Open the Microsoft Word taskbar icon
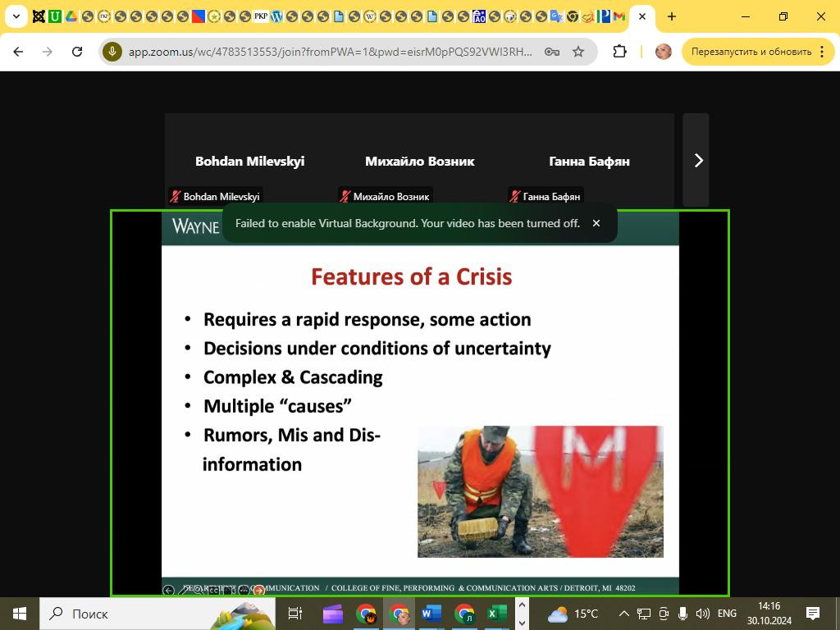The height and width of the screenshot is (630, 840). click(431, 614)
